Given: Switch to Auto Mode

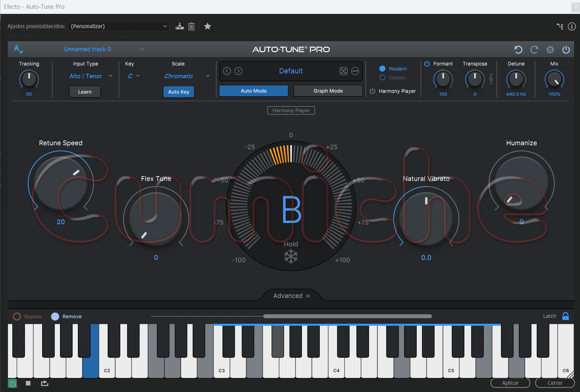Looking at the screenshot, I should coord(254,91).
